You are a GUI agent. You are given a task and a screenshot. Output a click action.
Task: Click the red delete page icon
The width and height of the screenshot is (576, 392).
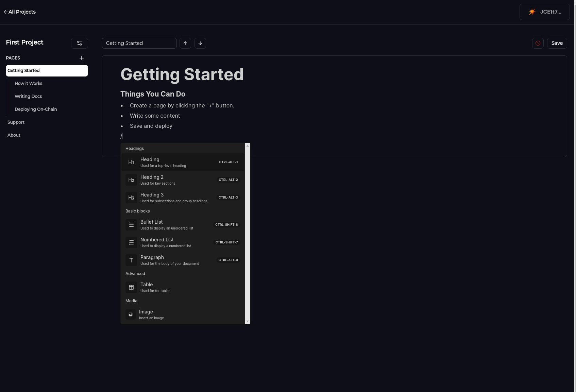(x=538, y=43)
